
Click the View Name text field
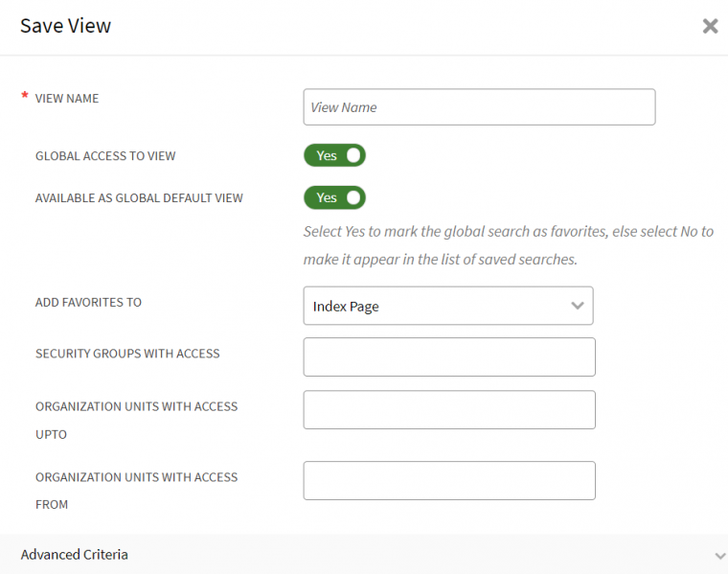pyautogui.click(x=479, y=107)
